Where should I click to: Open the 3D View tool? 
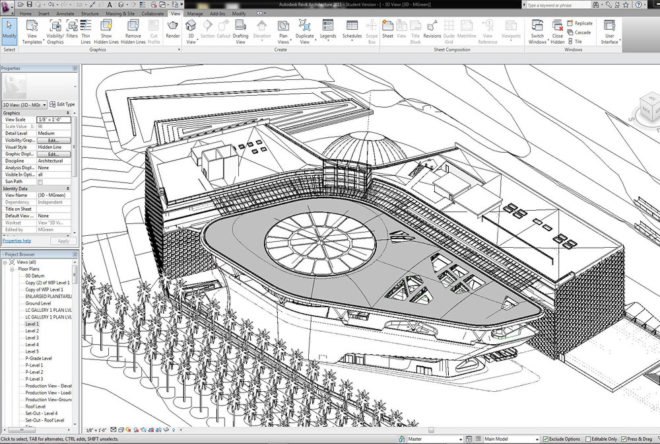click(191, 32)
